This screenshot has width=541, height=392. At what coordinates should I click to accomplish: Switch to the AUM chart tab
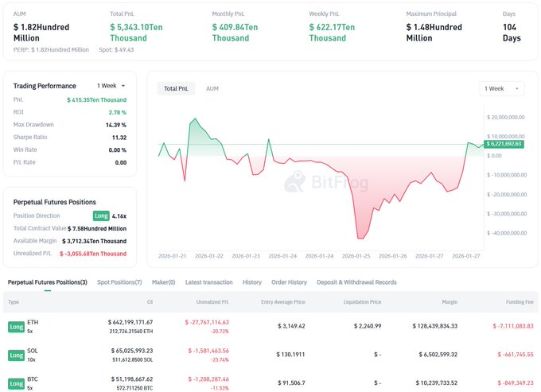(212, 89)
